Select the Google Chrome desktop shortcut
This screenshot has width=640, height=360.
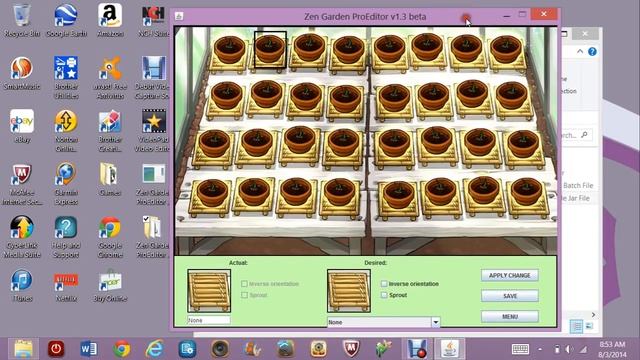pyautogui.click(x=110, y=237)
